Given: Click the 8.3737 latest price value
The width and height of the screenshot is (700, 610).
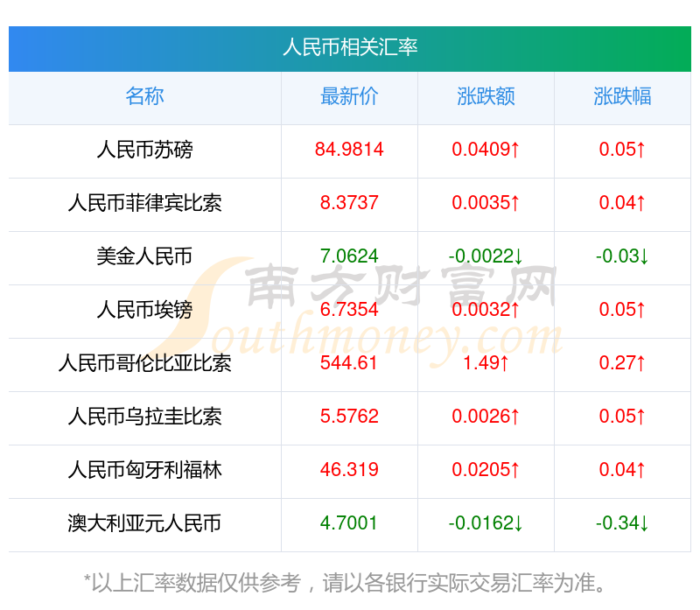Looking at the screenshot, I should (x=349, y=203).
